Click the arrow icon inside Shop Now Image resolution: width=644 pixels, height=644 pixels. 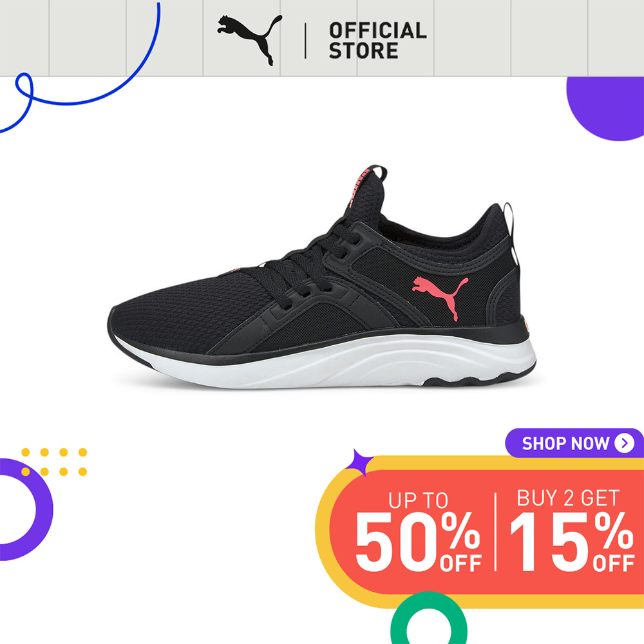coord(624,443)
